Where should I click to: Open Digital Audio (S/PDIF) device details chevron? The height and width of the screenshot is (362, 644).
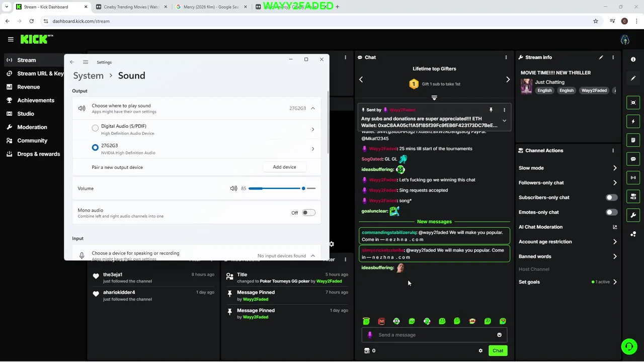(x=312, y=129)
